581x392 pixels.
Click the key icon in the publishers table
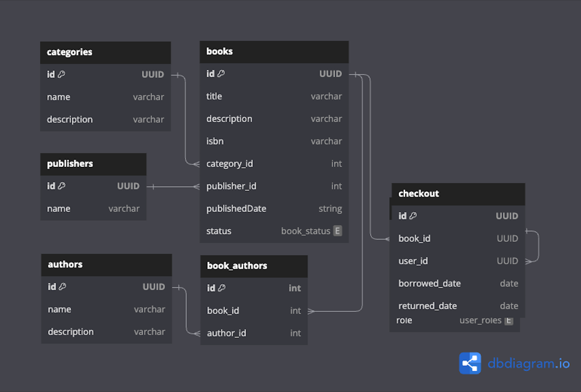point(62,186)
